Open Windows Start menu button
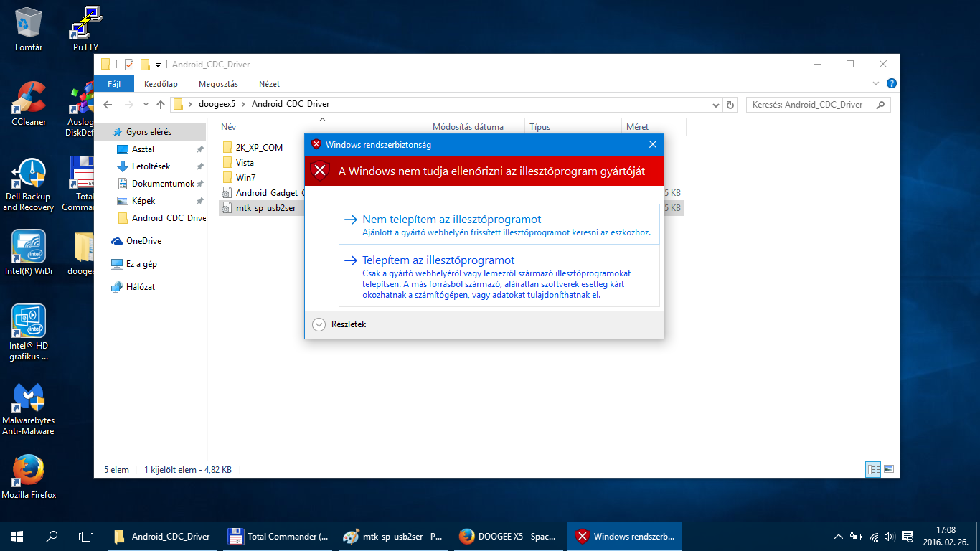Viewport: 980px width, 551px height. tap(17, 536)
